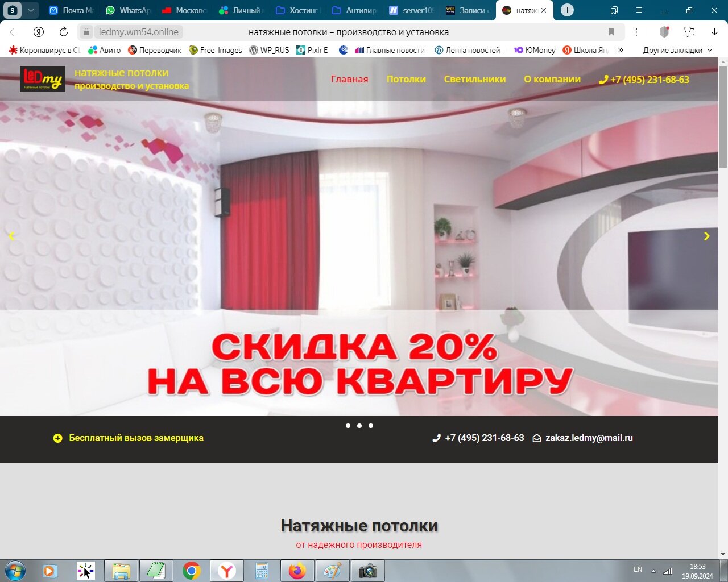Select the second slider dot
This screenshot has width=728, height=582.
click(359, 426)
